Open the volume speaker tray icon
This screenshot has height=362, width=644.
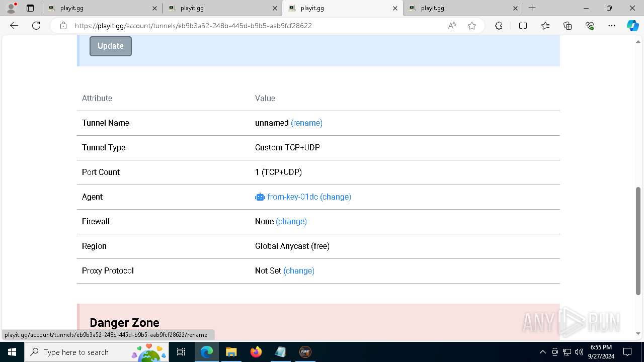579,352
